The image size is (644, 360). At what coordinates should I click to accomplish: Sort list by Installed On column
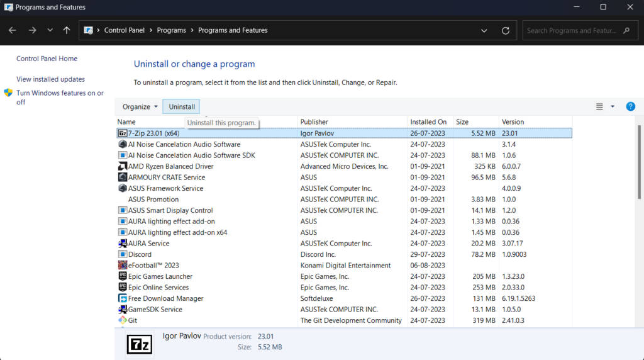[428, 122]
